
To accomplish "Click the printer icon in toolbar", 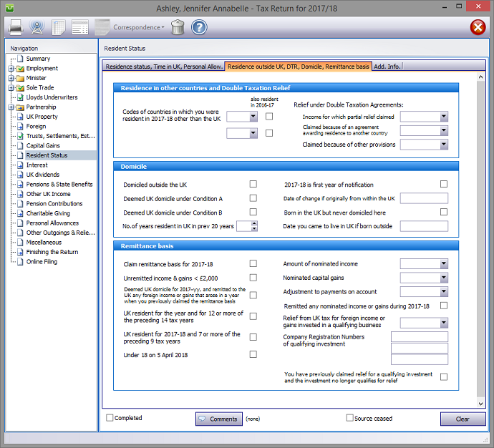I will [15, 27].
